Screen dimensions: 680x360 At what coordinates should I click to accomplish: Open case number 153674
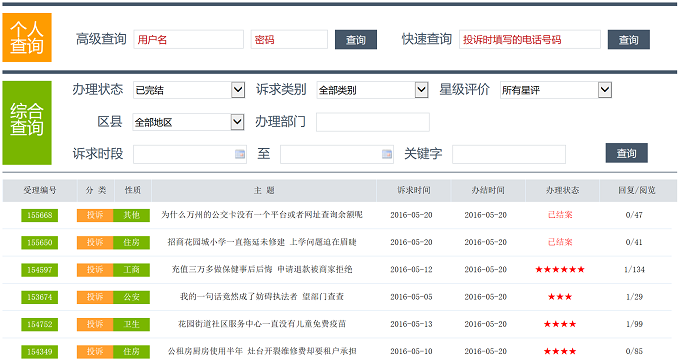point(39,297)
